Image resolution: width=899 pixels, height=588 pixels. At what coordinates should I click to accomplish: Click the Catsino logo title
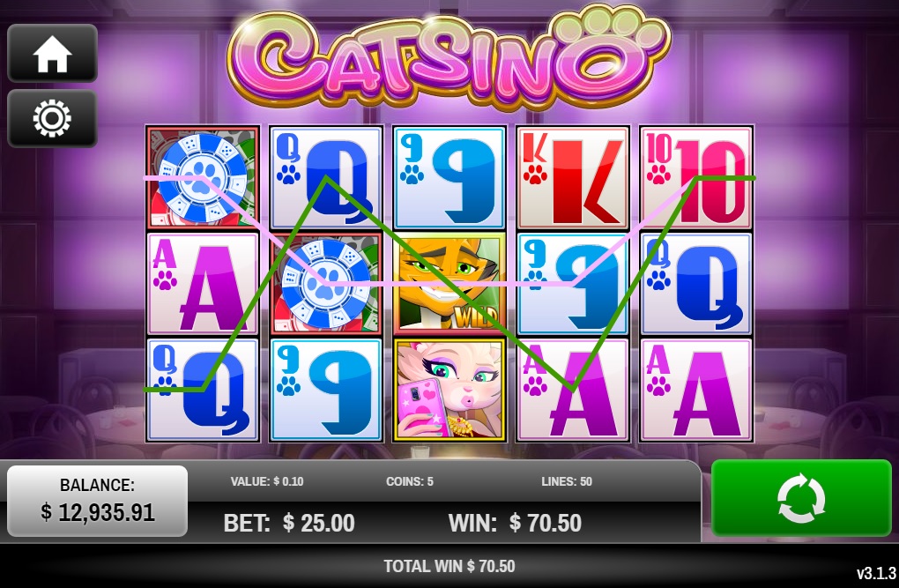point(449,57)
